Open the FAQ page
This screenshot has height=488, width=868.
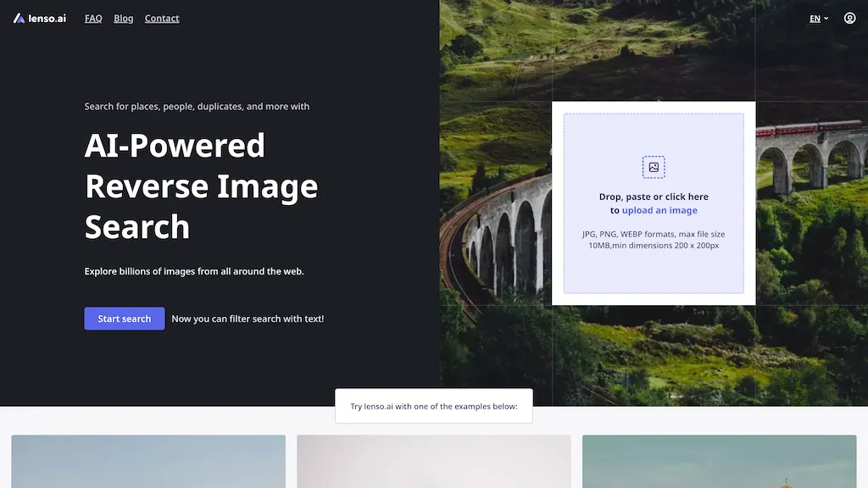pyautogui.click(x=93, y=19)
